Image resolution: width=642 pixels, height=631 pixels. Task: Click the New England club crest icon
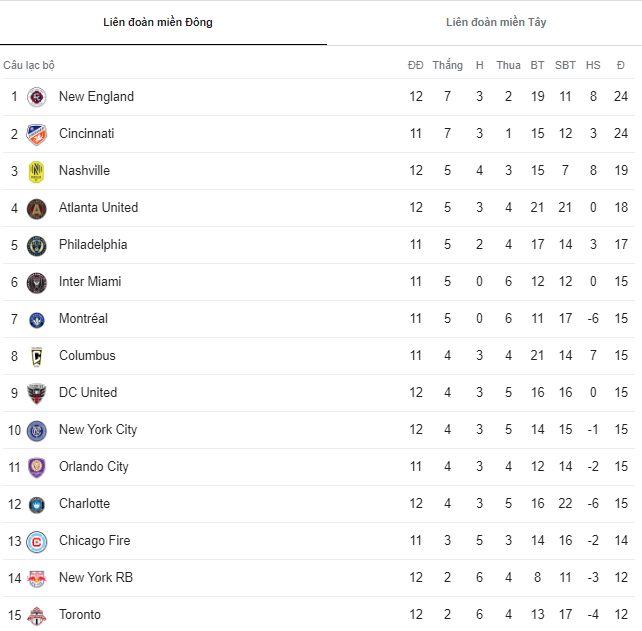(37, 97)
